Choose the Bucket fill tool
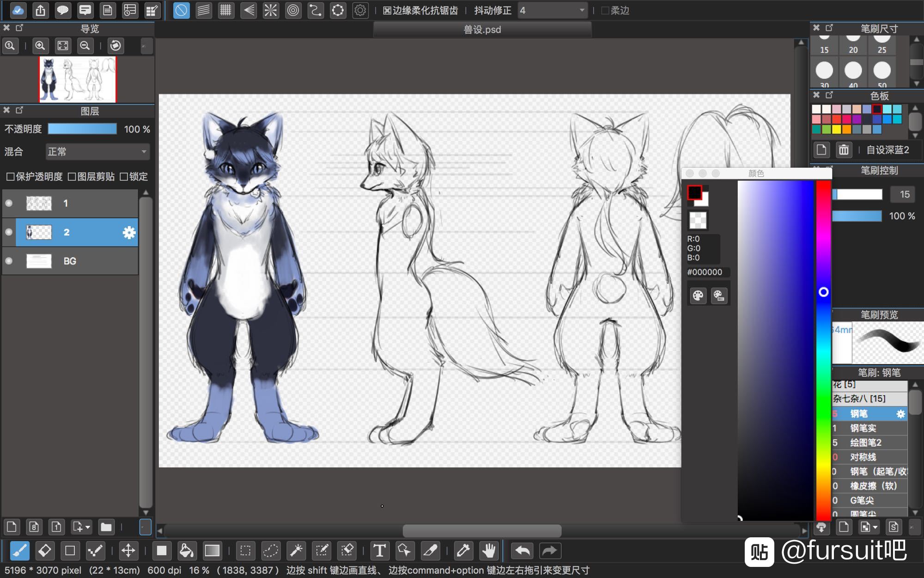 click(186, 550)
